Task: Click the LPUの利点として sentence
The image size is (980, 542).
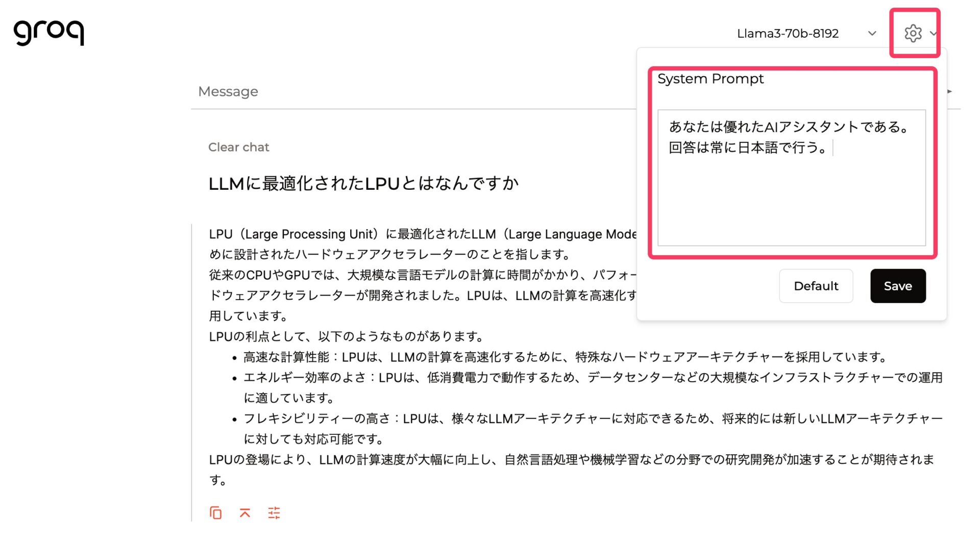Action: [x=347, y=337]
